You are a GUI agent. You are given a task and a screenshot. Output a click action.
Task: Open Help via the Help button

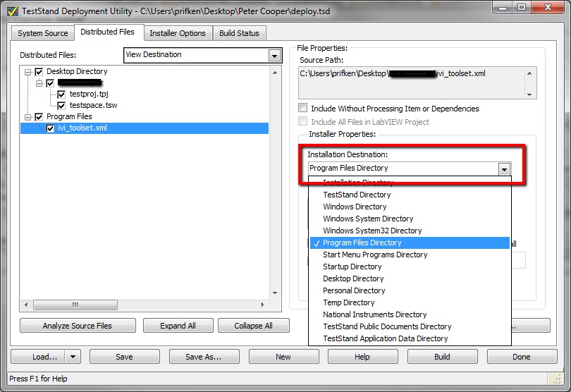pos(363,357)
